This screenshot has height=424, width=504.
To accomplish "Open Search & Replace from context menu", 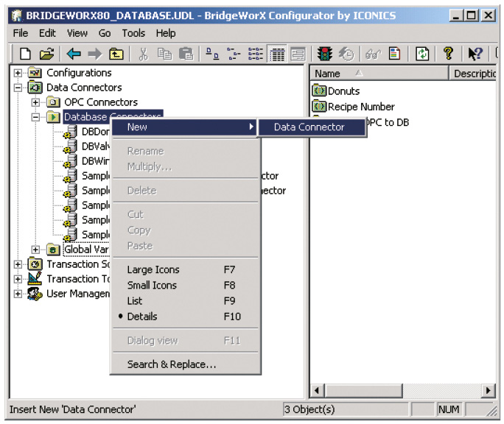I will 185,364.
